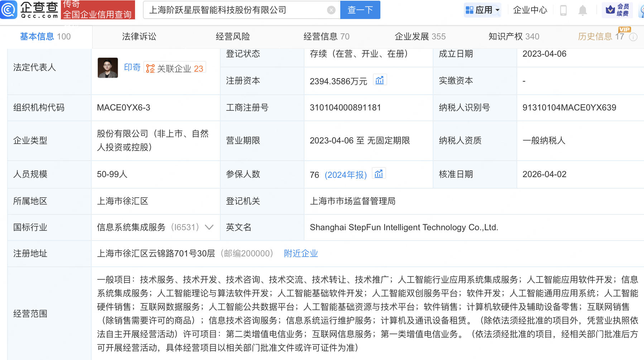
Task: Click the mobile app phone icon
Action: [563, 10]
